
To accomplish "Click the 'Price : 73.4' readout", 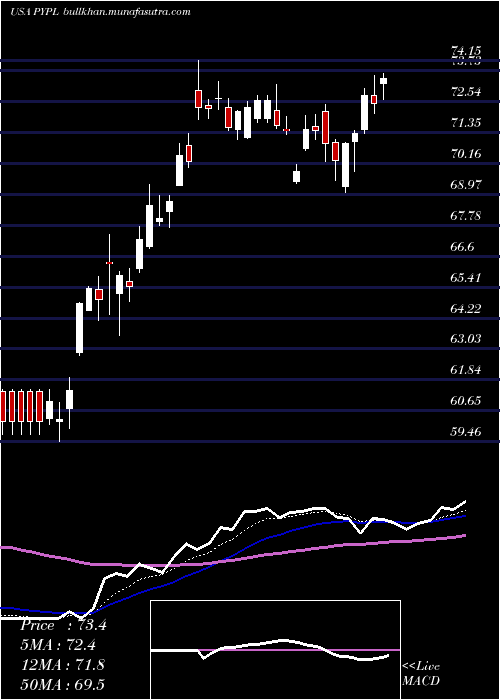I will [63, 625].
